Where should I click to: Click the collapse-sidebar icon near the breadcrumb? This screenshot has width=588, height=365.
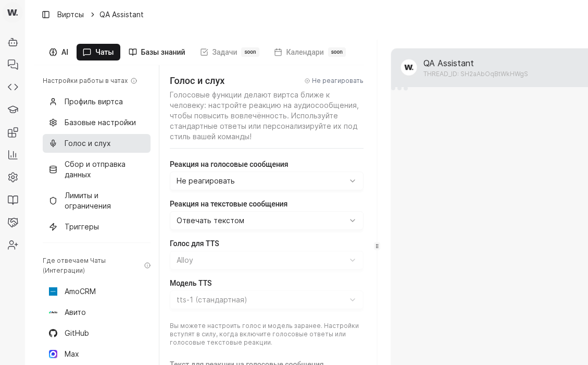46,15
